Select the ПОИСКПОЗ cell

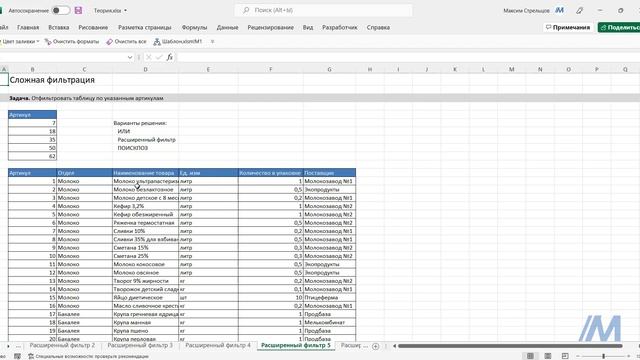pyautogui.click(x=145, y=148)
